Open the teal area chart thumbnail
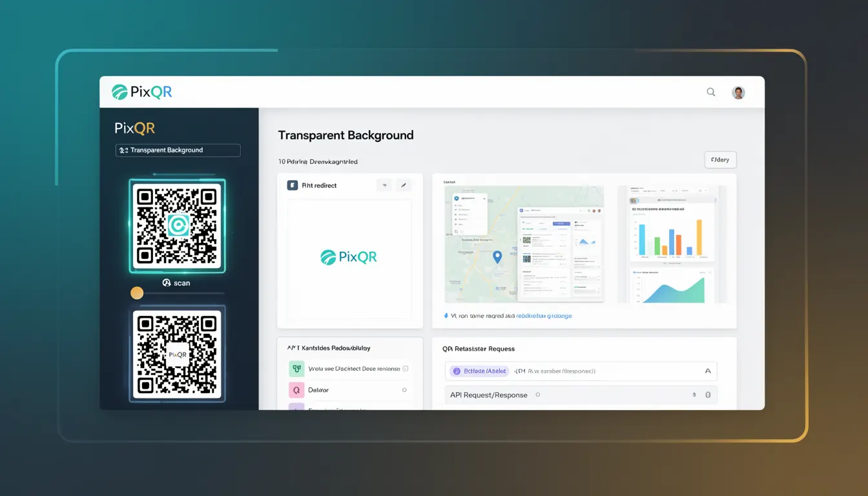 [672, 285]
